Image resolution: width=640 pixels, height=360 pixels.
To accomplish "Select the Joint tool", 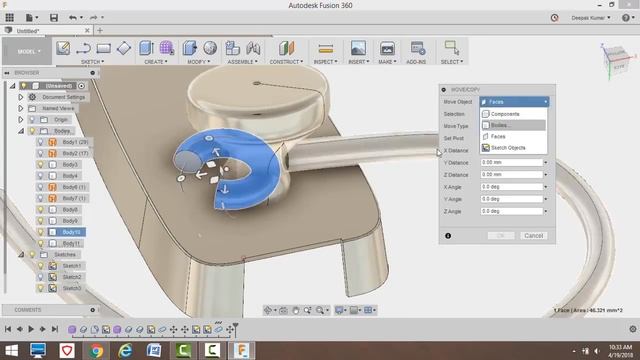I will pos(253,48).
